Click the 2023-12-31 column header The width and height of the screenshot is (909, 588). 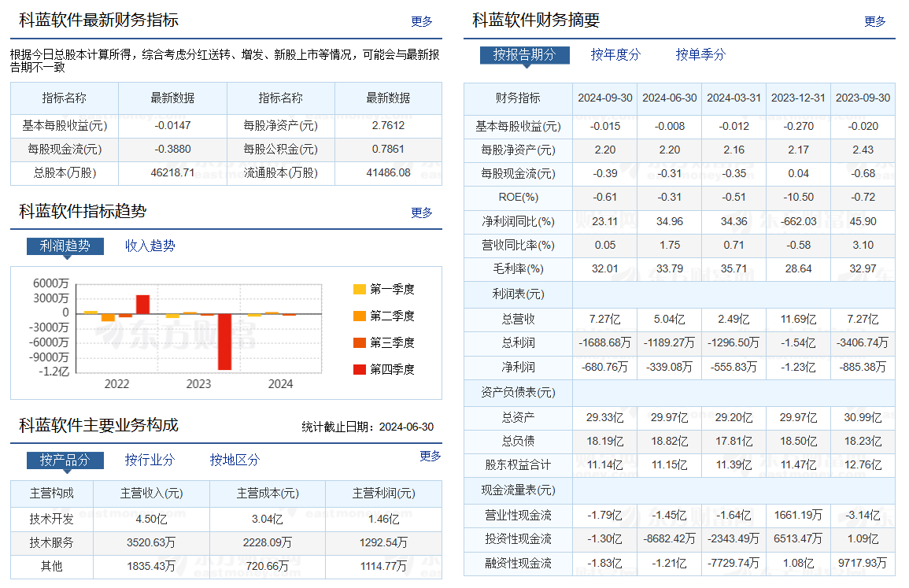(x=798, y=98)
